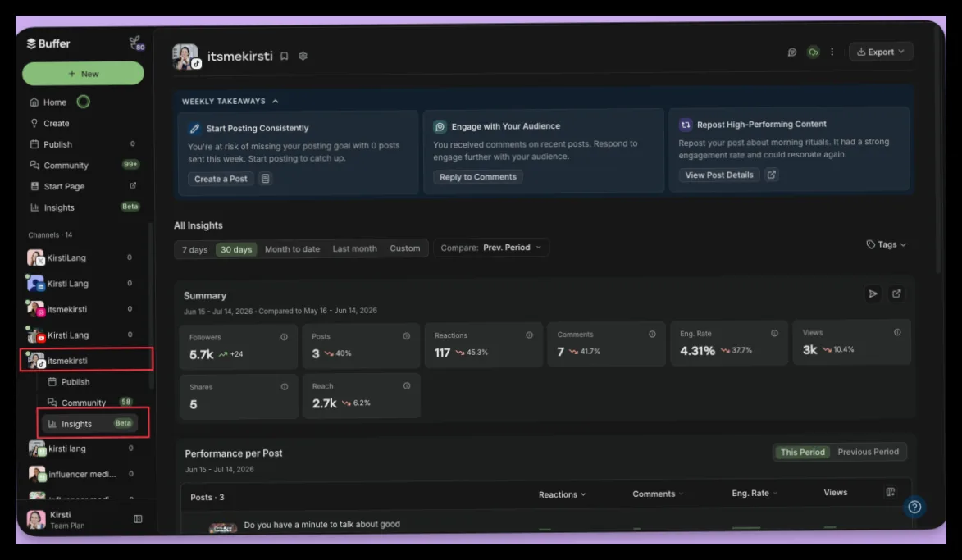
Task: Show info for the Views metric card
Action: tap(897, 332)
